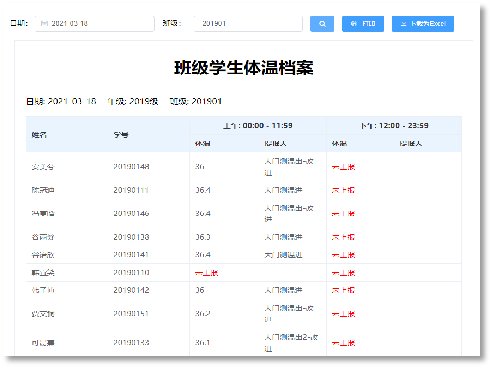Screen dimensions: 492x368
Task: Click the blue search magnifier button
Action: tap(322, 24)
